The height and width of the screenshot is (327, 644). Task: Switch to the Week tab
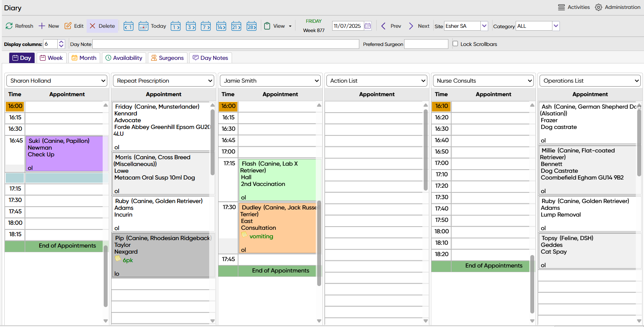(x=51, y=58)
